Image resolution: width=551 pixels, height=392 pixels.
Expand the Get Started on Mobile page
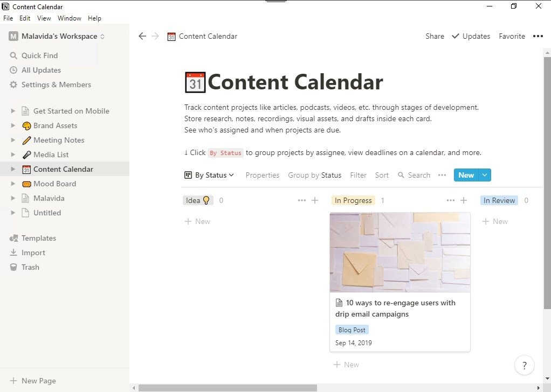(x=13, y=111)
